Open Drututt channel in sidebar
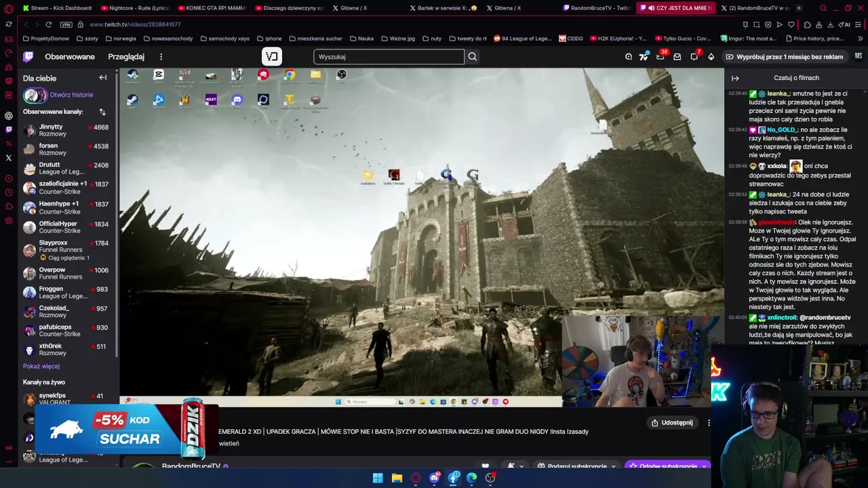 [68, 168]
